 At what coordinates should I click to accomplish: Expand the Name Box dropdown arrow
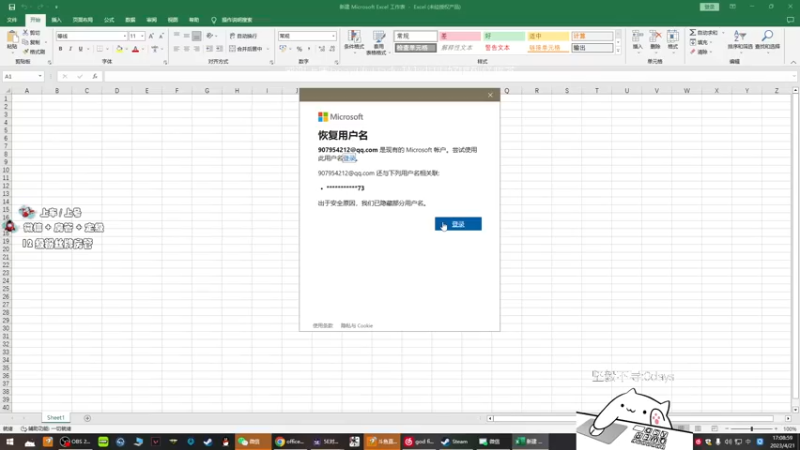[40, 76]
